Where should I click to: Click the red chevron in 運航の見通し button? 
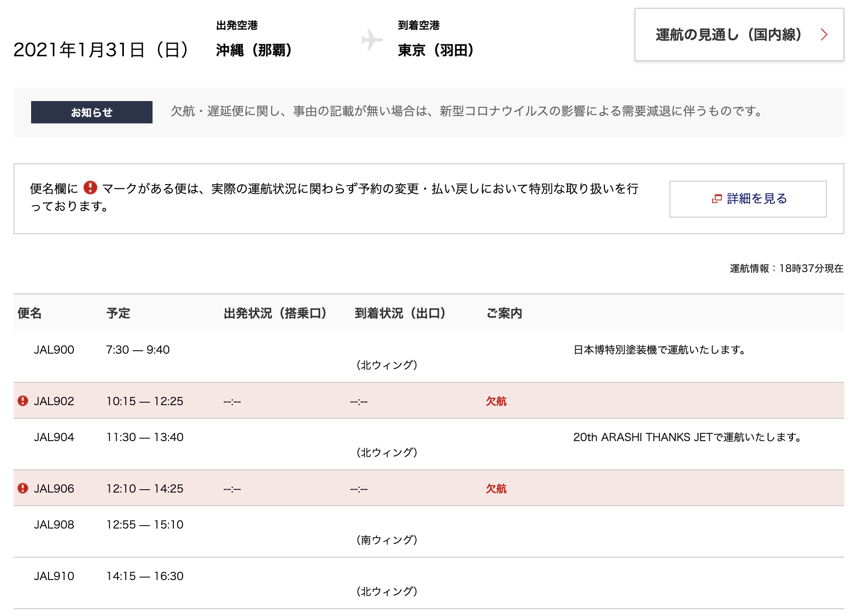(824, 34)
